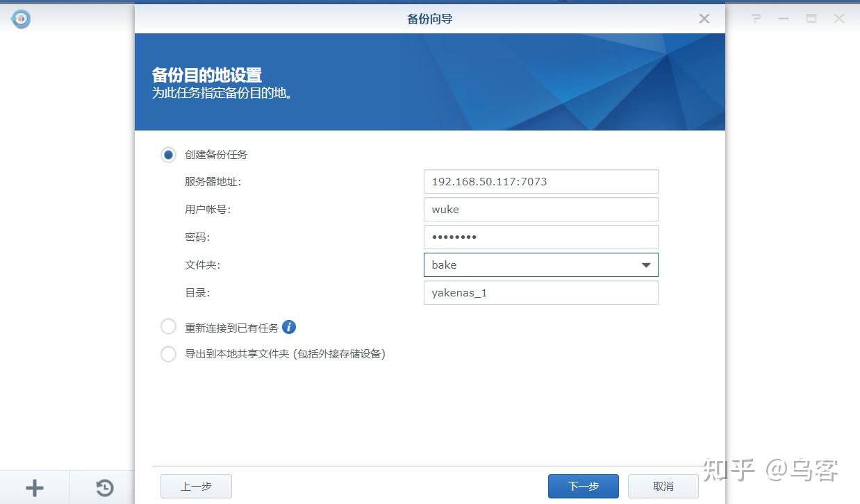Image resolution: width=860 pixels, height=504 pixels.
Task: Click the help question mark icon
Action: tap(755, 19)
